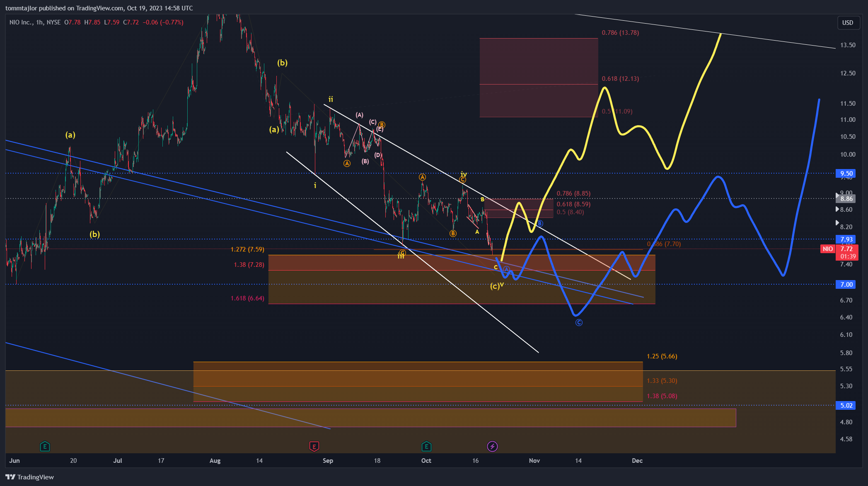The width and height of the screenshot is (868, 486).
Task: Select the 1.25 (5.66) extension label
Action: [662, 356]
